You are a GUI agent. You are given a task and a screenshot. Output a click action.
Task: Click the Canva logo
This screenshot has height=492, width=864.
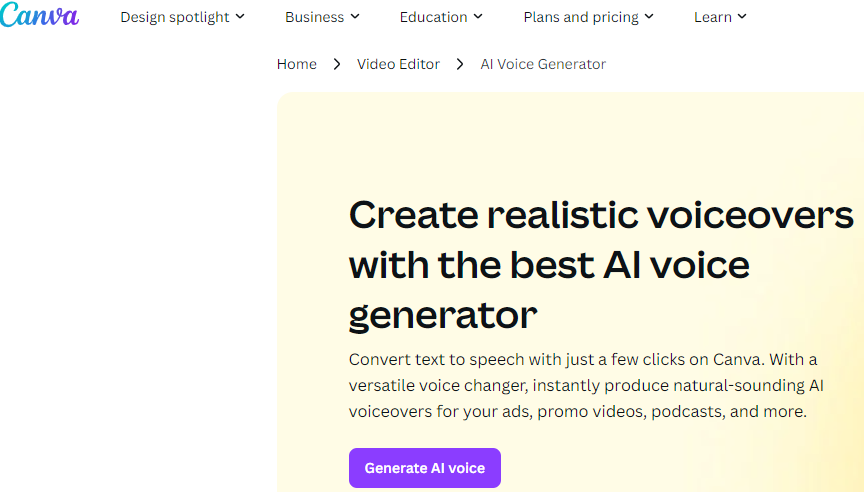[x=40, y=16]
